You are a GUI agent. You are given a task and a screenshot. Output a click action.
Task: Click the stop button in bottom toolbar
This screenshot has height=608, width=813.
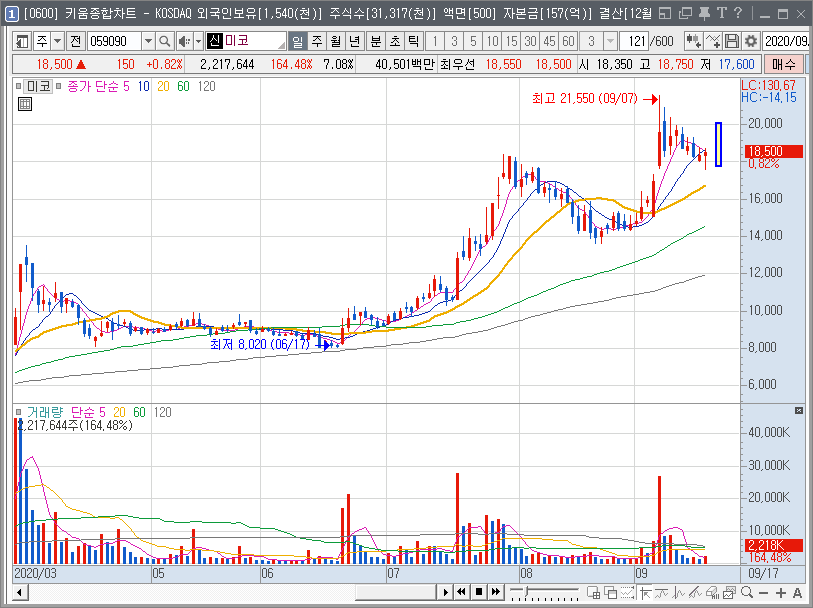point(479,592)
